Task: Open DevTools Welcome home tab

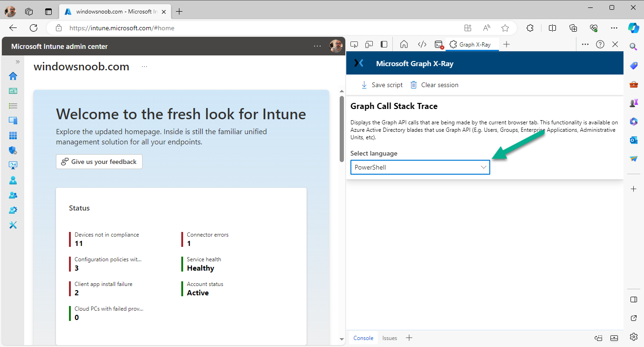Action: (404, 44)
